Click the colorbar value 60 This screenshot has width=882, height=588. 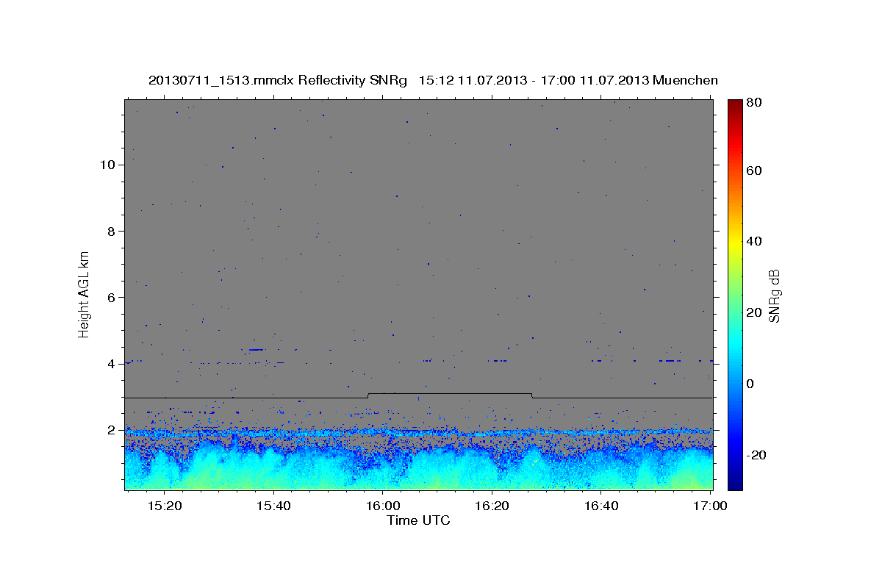tap(753, 171)
